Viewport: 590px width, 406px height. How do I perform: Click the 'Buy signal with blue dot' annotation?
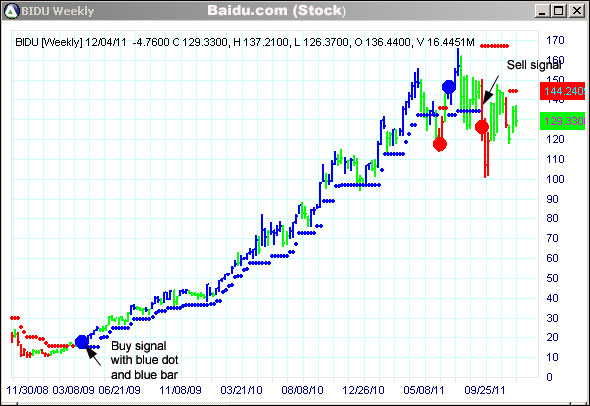point(144,360)
